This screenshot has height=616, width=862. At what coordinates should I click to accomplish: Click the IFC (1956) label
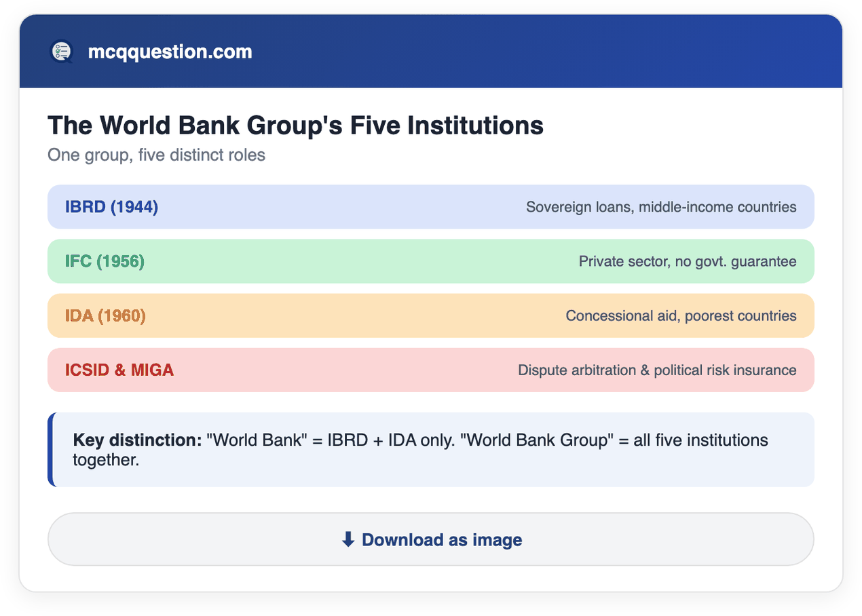click(x=105, y=261)
